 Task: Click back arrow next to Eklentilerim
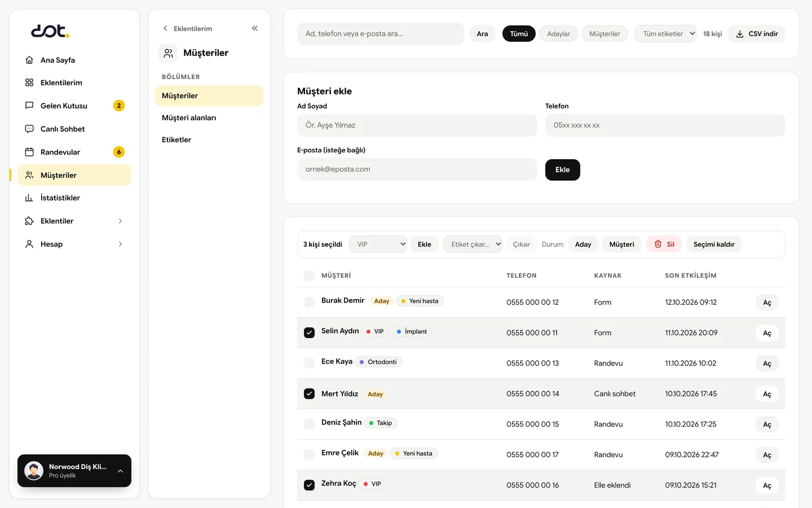click(x=165, y=28)
